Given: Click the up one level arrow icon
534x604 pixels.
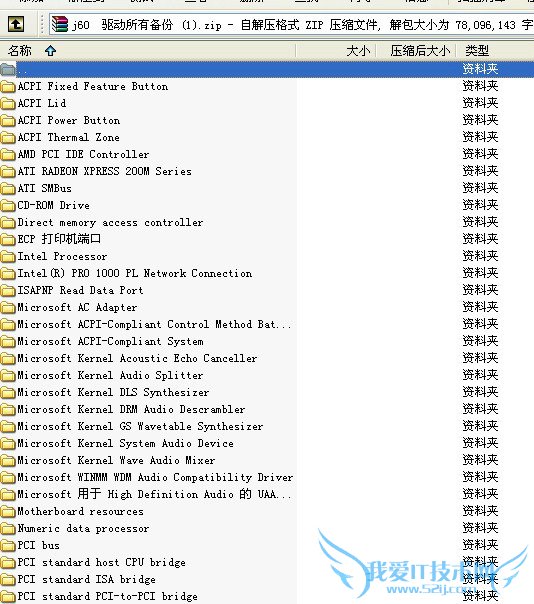Looking at the screenshot, I should [16, 24].
